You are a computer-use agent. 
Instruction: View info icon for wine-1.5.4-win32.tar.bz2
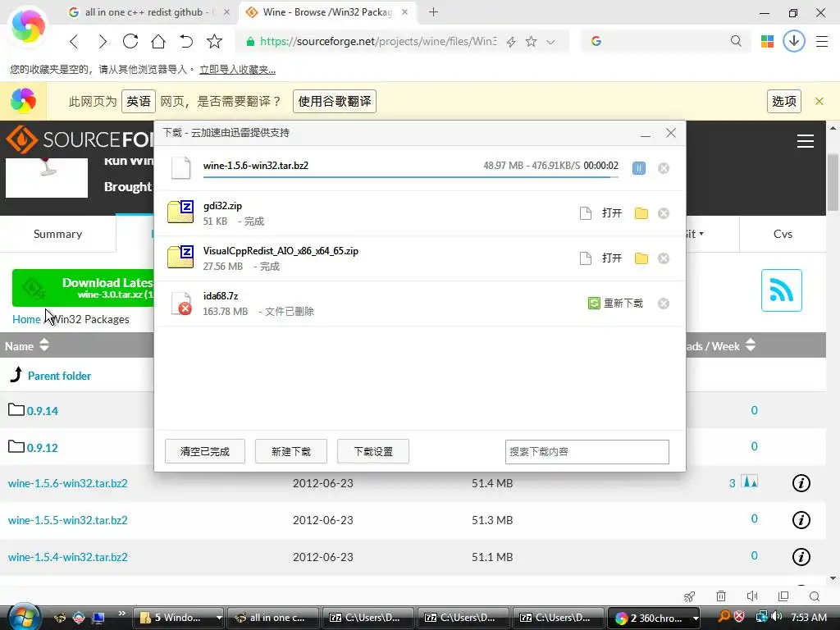[x=801, y=557]
